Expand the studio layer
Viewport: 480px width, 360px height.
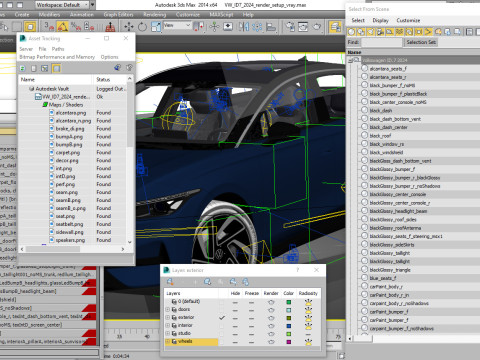tap(168, 334)
